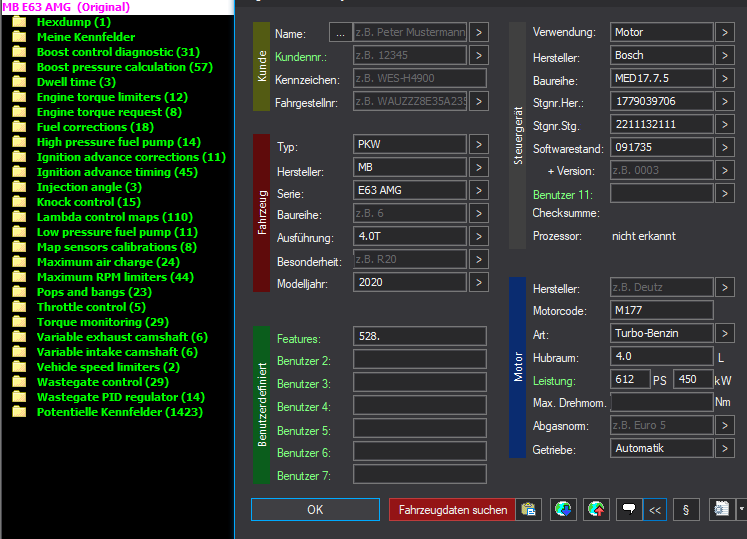Click the folder icon of Hexdump (1)

pos(19,22)
